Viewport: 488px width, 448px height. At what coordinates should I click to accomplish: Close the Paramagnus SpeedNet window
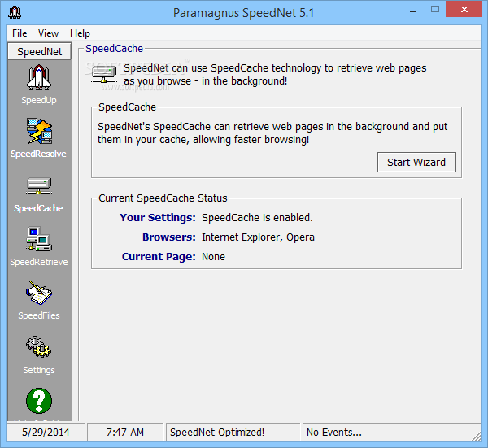pyautogui.click(x=464, y=9)
